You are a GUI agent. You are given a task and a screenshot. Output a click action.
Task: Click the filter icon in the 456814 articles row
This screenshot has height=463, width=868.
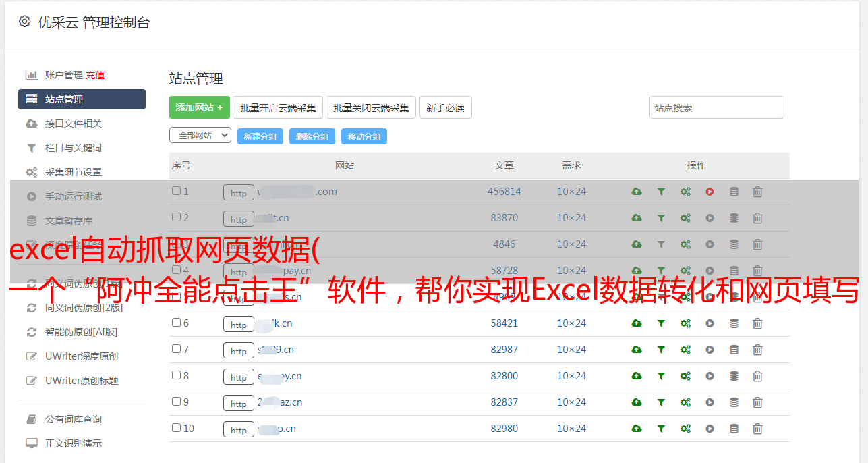tap(661, 192)
